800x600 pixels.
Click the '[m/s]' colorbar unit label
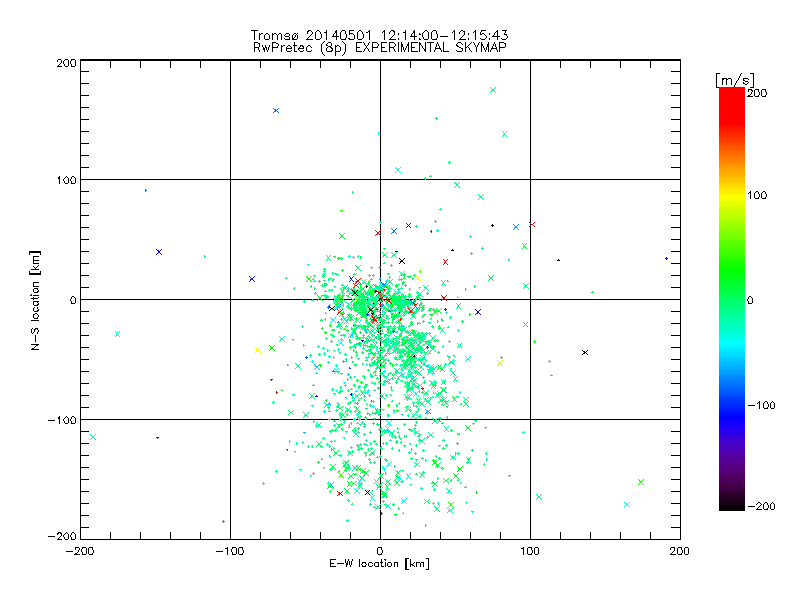tap(735, 80)
